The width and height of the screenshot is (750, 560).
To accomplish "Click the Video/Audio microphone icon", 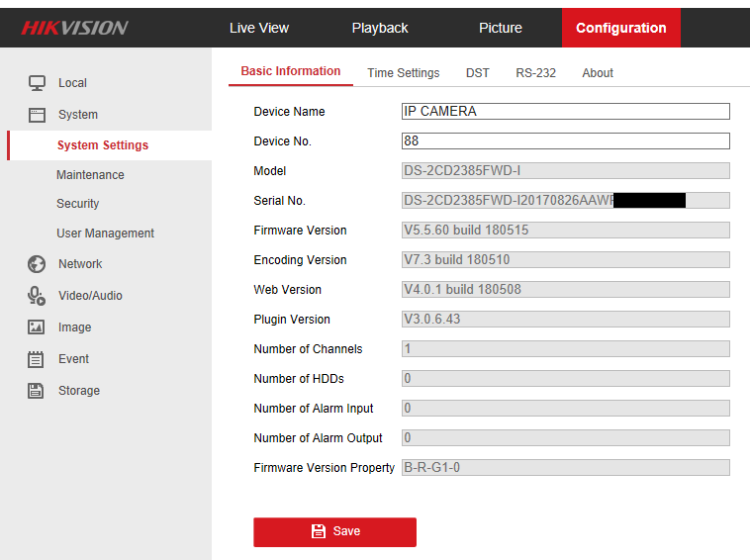I will click(x=37, y=296).
